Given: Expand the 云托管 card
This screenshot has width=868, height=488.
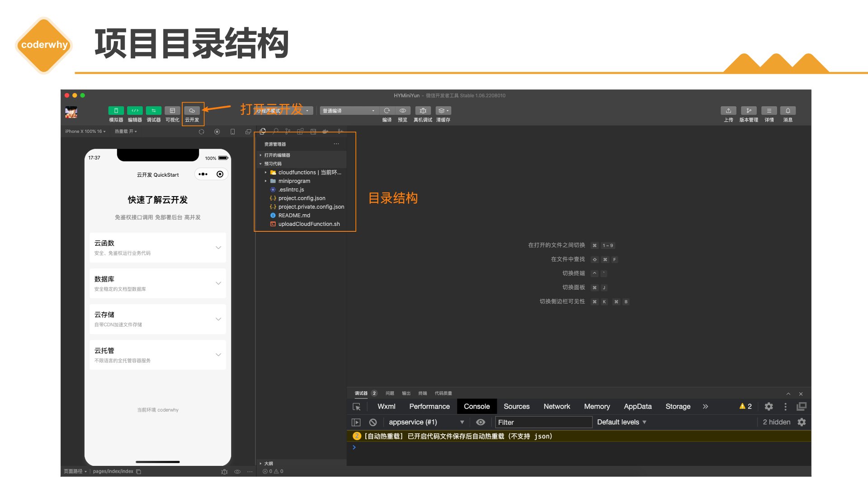Looking at the screenshot, I should click(158, 355).
